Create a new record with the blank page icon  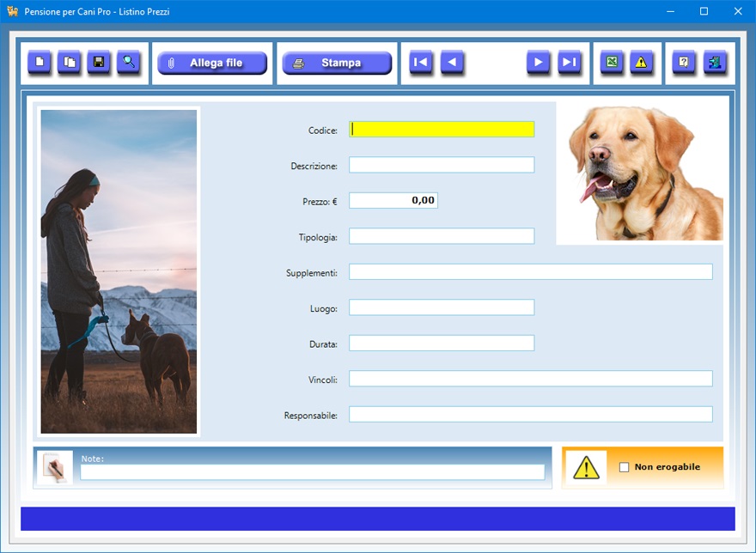(x=40, y=62)
